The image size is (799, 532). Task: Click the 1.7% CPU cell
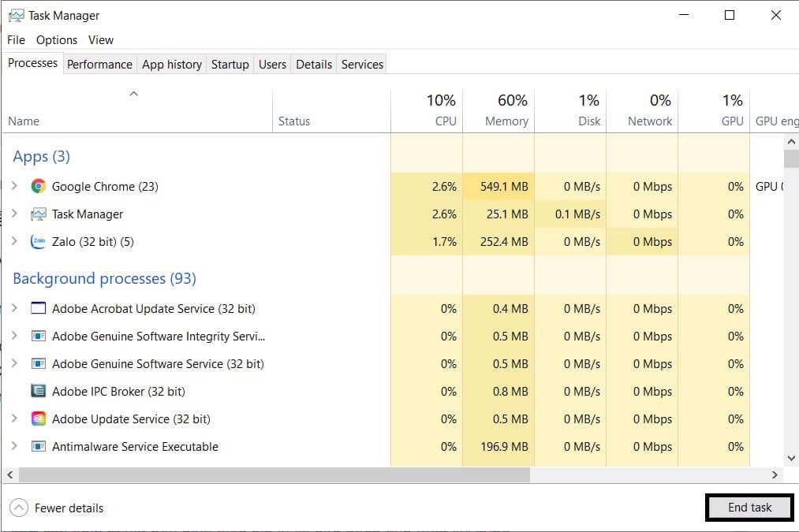[427, 242]
